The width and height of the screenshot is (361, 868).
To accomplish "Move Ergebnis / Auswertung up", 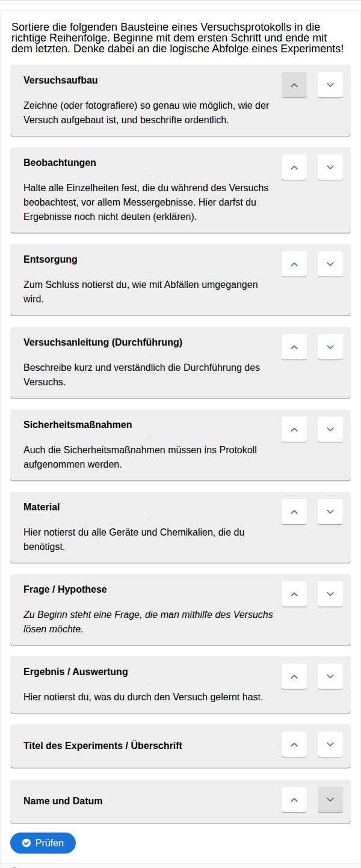I will 294,676.
